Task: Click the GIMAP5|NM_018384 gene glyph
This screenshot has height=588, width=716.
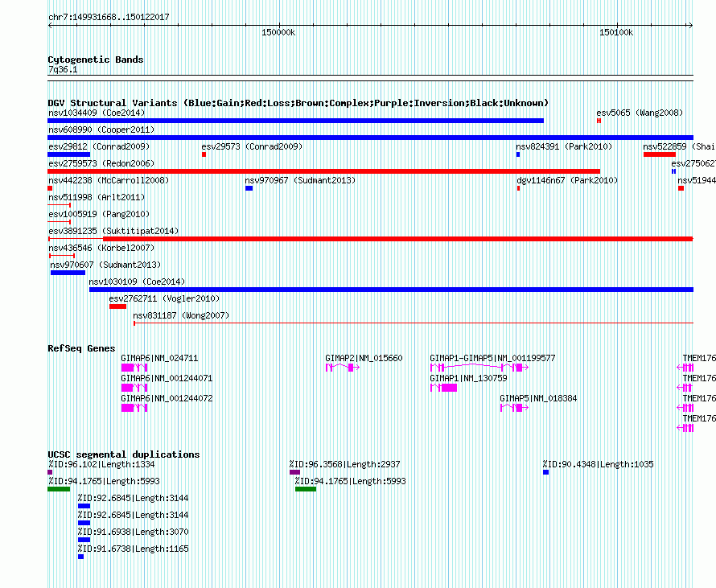Action: coord(515,408)
